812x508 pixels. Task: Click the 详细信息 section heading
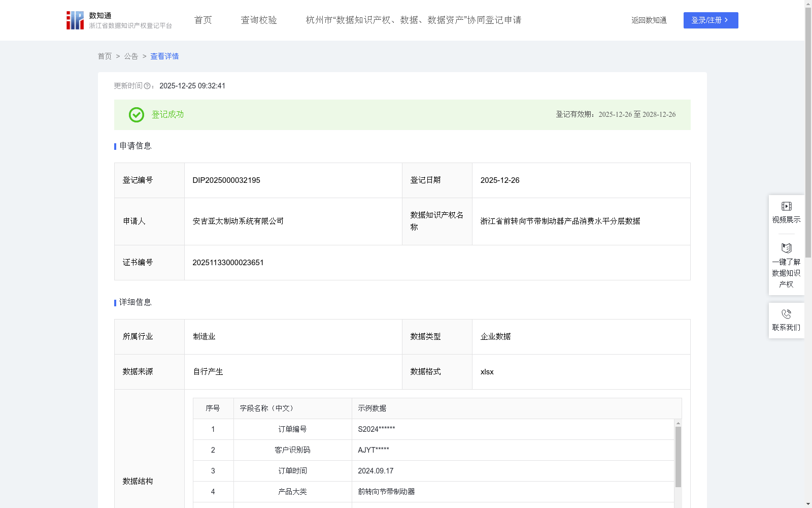(x=135, y=302)
